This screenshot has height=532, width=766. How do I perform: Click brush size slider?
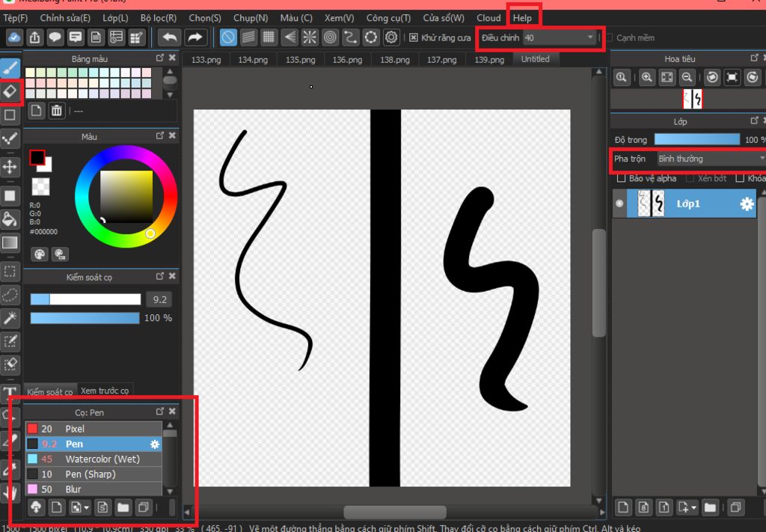tap(85, 299)
